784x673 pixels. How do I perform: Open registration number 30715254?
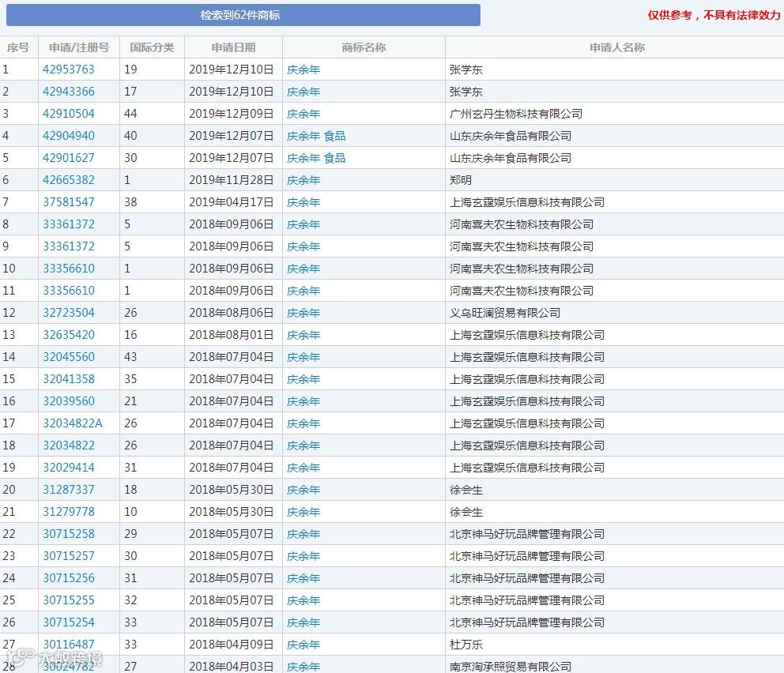click(x=69, y=622)
